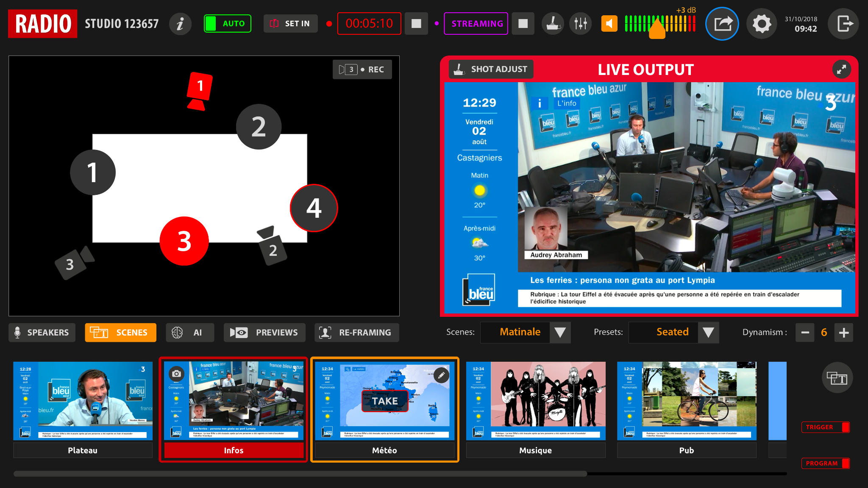
Task: Open the Scenes Matinale dropdown arrow
Action: tap(560, 333)
